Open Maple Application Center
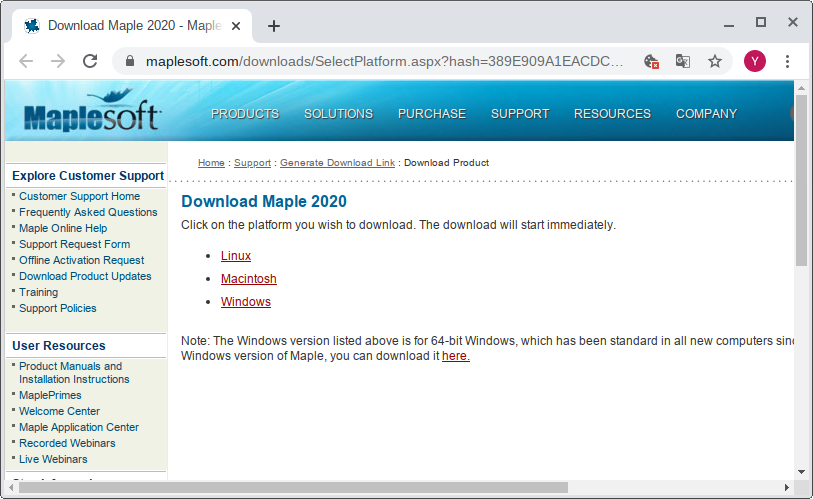This screenshot has height=499, width=813. pos(79,427)
